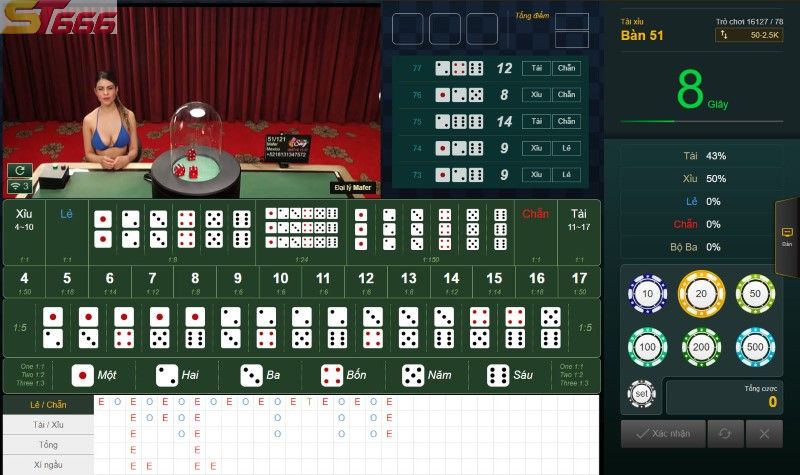
Task: Open the Wi-Fi signal quality selector
Action: pos(20,186)
